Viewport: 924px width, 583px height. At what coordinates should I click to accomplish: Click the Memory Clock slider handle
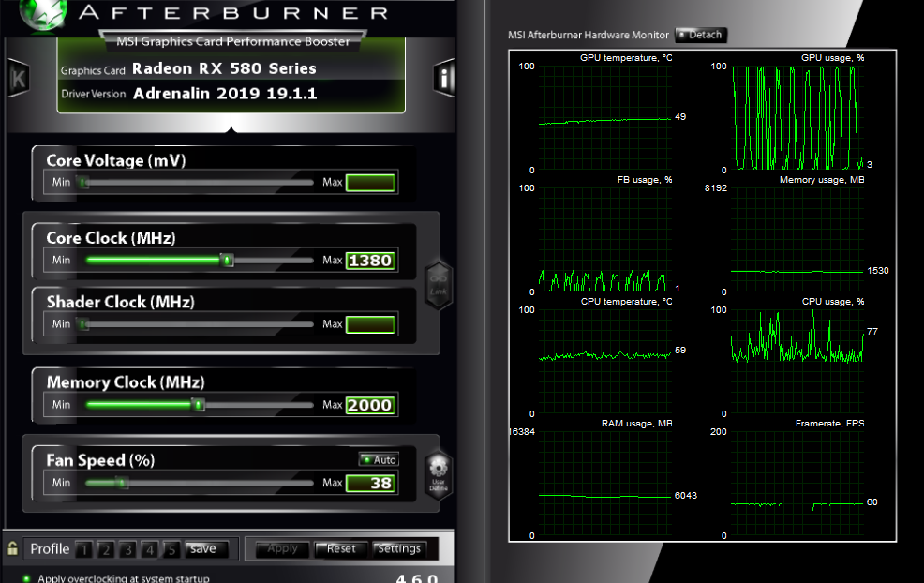[199, 405]
